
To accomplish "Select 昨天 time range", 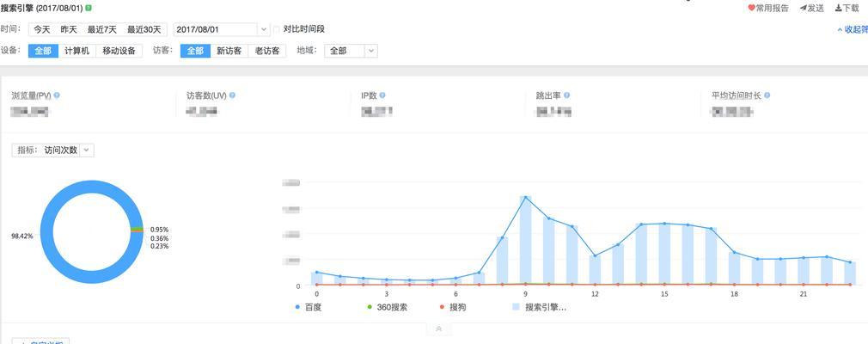I will (69, 29).
